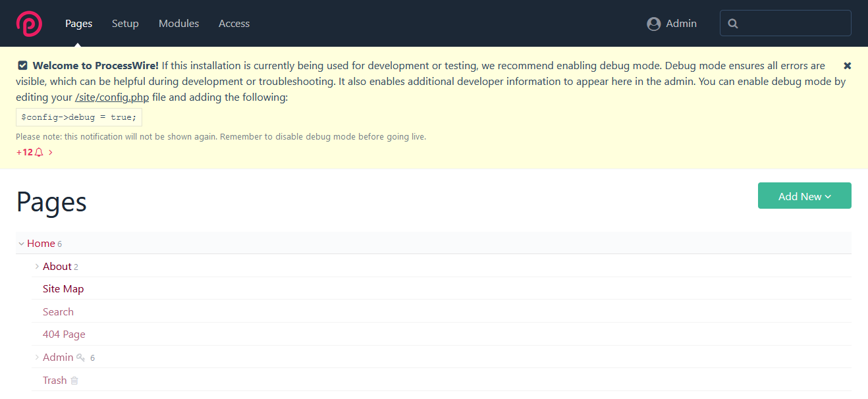Show more notifications with +12 arrow

pyautogui.click(x=51, y=152)
